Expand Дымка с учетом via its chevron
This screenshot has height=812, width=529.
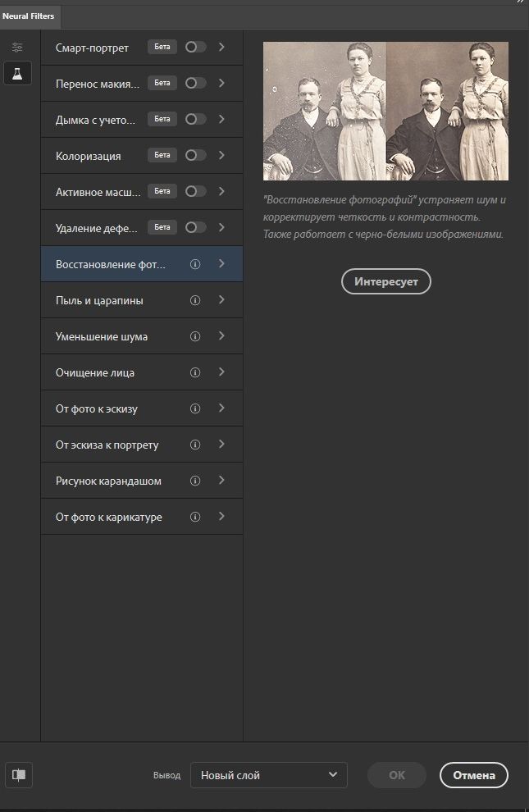pyautogui.click(x=221, y=119)
